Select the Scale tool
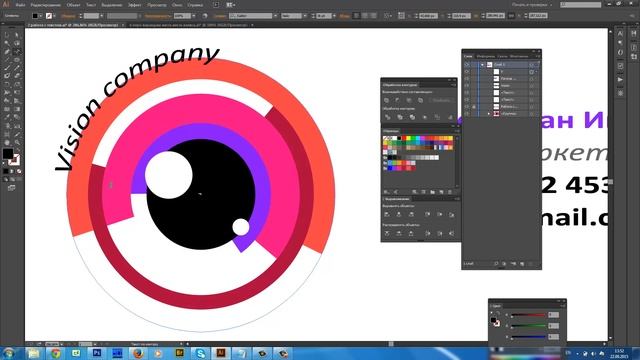 [x=17, y=84]
